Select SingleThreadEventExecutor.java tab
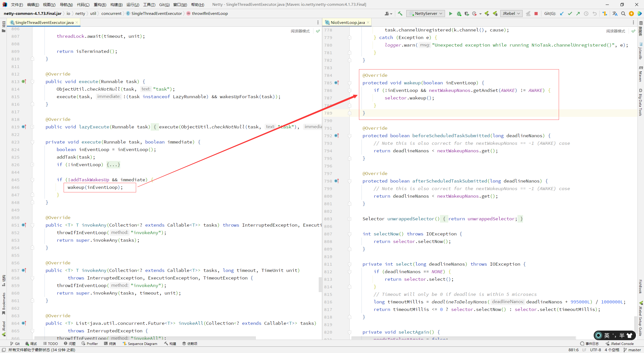 (44, 22)
